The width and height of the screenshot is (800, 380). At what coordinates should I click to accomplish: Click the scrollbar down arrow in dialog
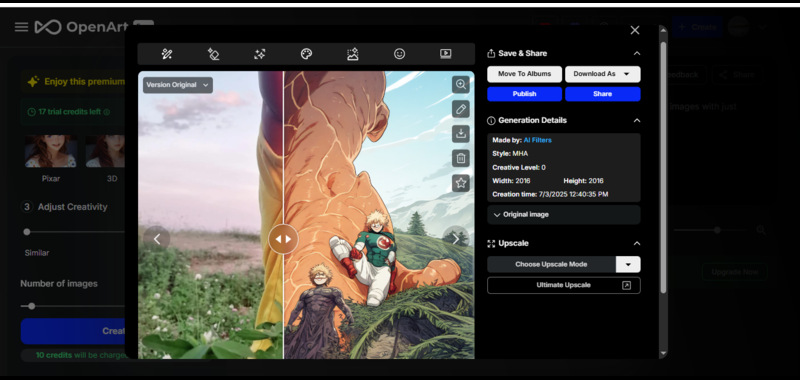[x=663, y=353]
